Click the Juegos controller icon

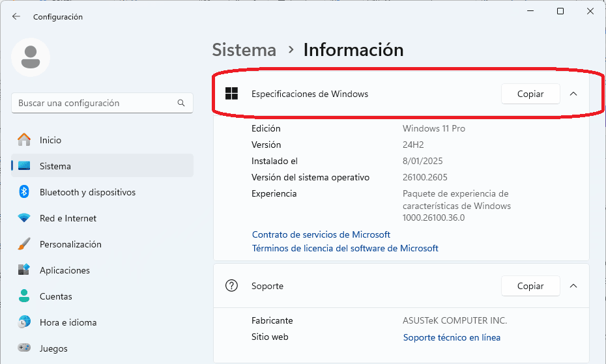tap(24, 348)
